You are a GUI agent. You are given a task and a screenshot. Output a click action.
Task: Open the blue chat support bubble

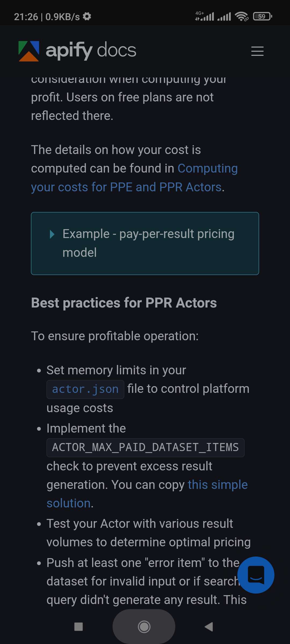[256, 575]
